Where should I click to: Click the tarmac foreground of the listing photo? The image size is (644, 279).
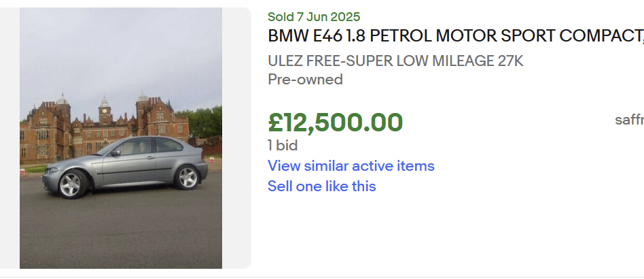click(x=122, y=231)
